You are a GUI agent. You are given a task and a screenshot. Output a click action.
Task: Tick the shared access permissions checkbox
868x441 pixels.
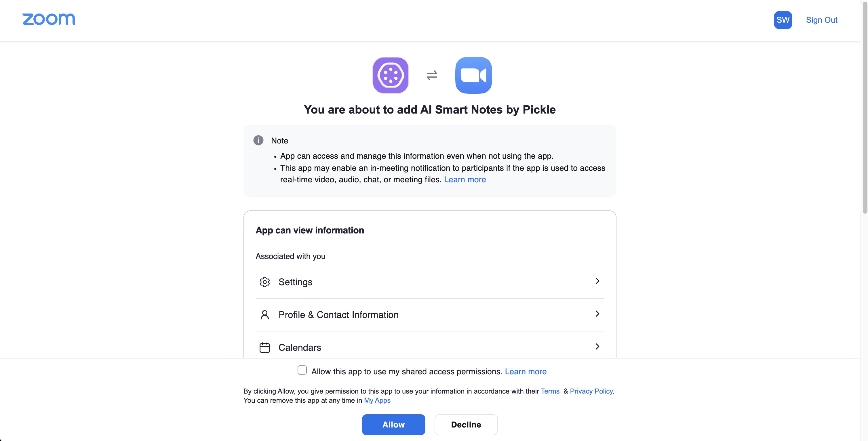click(302, 370)
